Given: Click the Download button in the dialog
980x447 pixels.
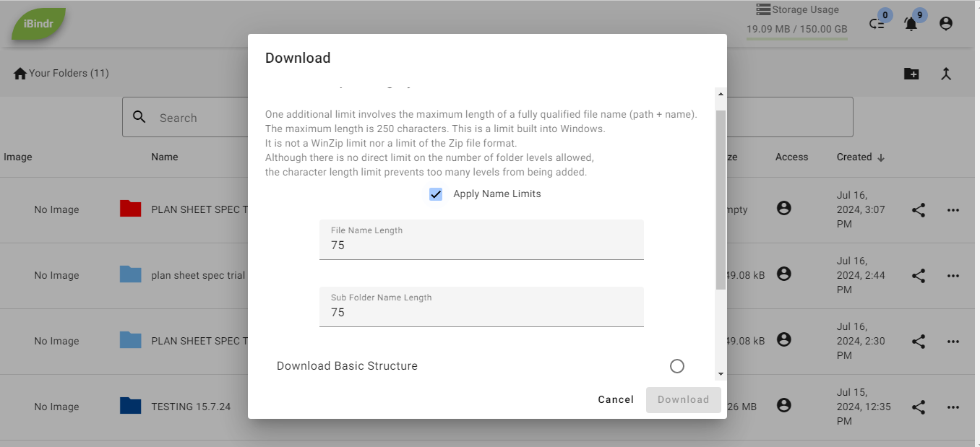Looking at the screenshot, I should pyautogui.click(x=683, y=399).
